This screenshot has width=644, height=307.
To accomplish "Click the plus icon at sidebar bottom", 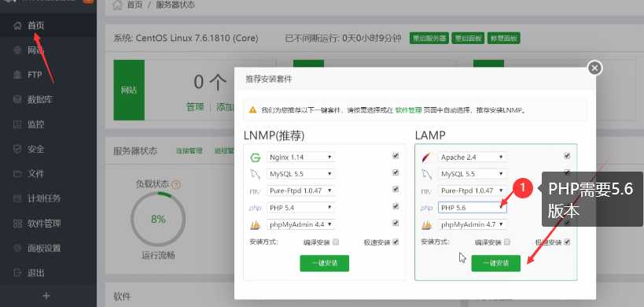I will [x=46, y=295].
